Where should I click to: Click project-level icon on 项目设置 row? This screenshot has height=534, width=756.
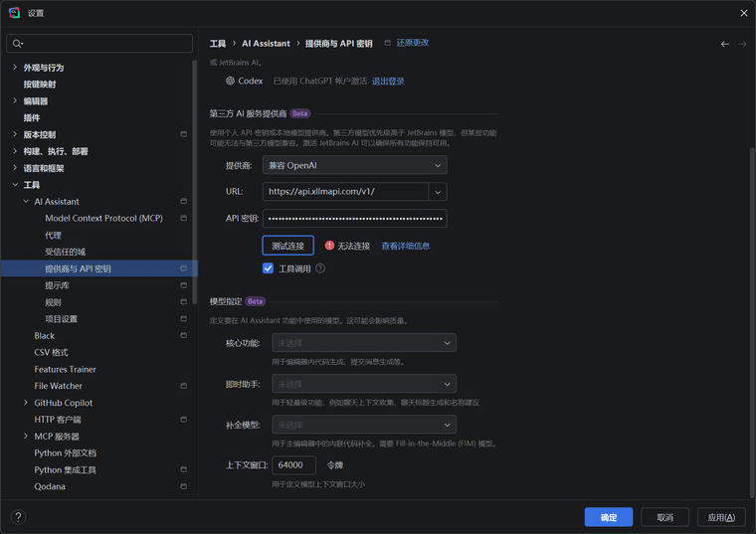click(x=184, y=319)
